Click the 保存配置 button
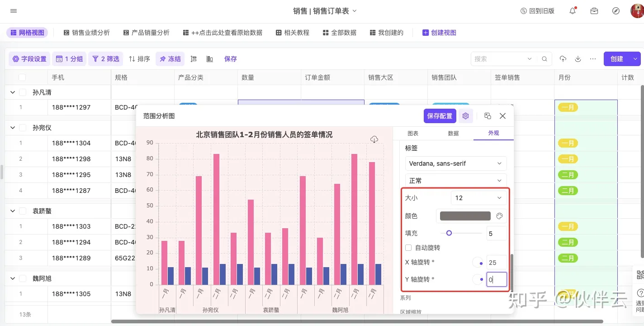Image resolution: width=644 pixels, height=326 pixels. tap(440, 116)
